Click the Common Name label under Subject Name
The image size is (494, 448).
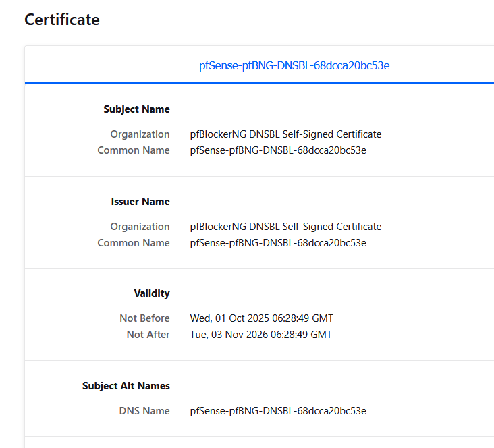(134, 150)
